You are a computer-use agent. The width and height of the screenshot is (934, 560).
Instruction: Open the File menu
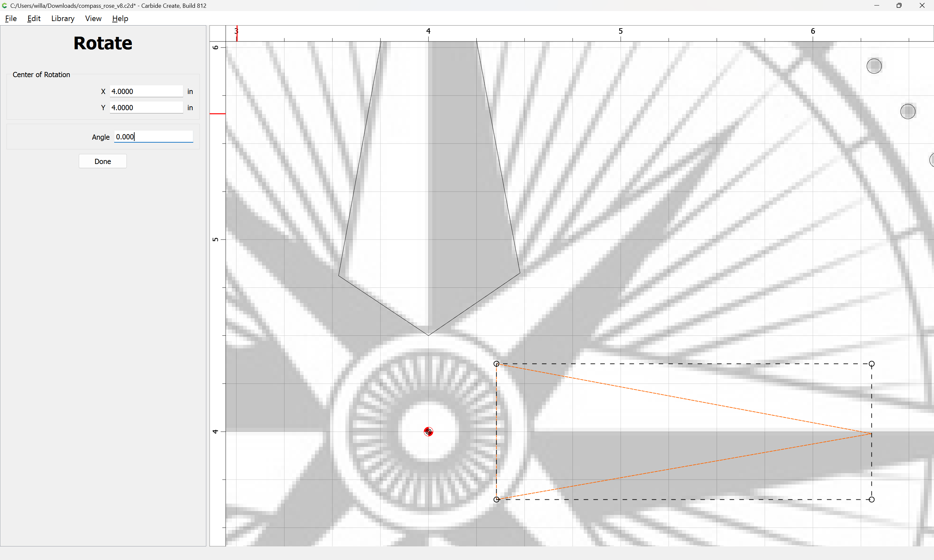[x=11, y=18]
